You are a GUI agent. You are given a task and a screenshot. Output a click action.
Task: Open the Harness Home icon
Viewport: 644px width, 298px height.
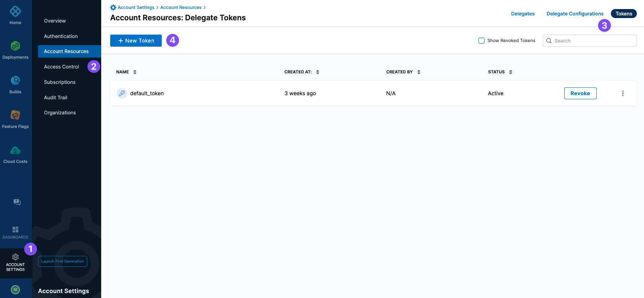pos(15,12)
